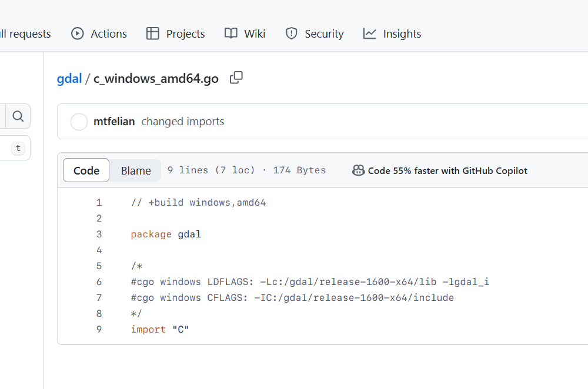Open the Insights tab
Screen dimensions: 588x389
point(402,33)
